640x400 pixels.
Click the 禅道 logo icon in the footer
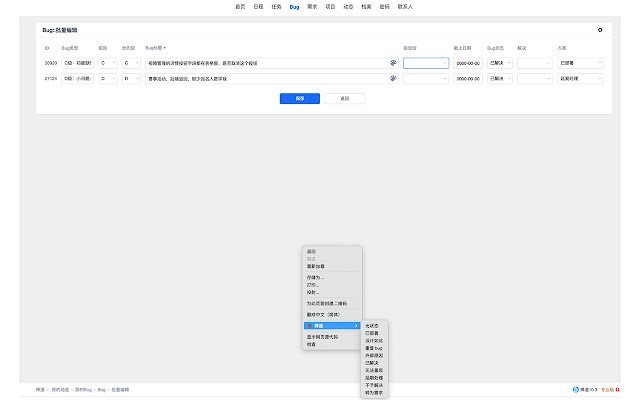pos(576,389)
